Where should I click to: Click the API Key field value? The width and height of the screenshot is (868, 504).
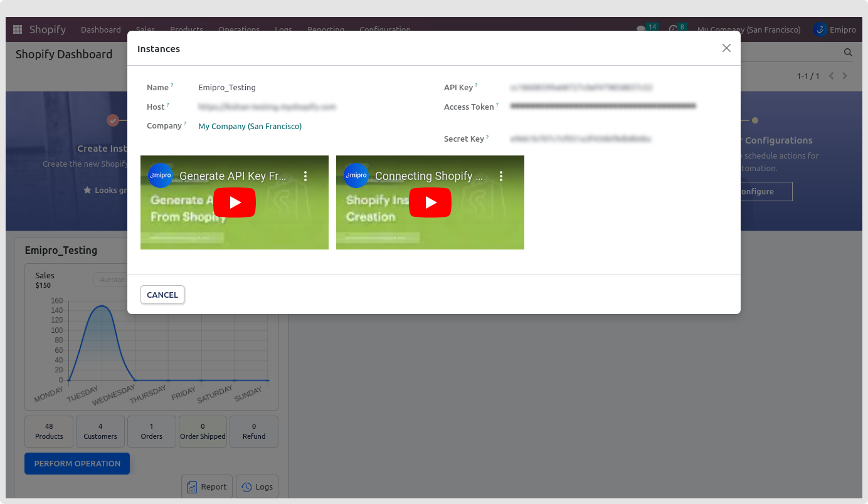pyautogui.click(x=581, y=88)
